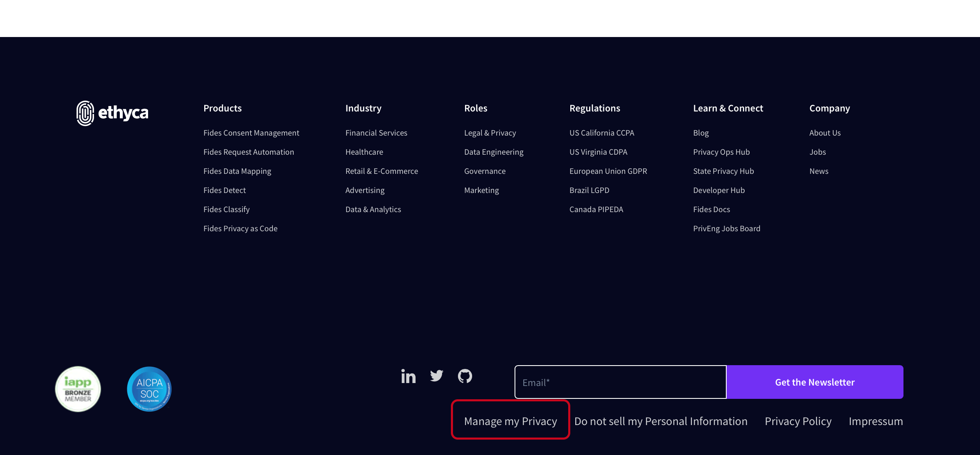
Task: Select the Healthcare industry link
Action: click(364, 152)
